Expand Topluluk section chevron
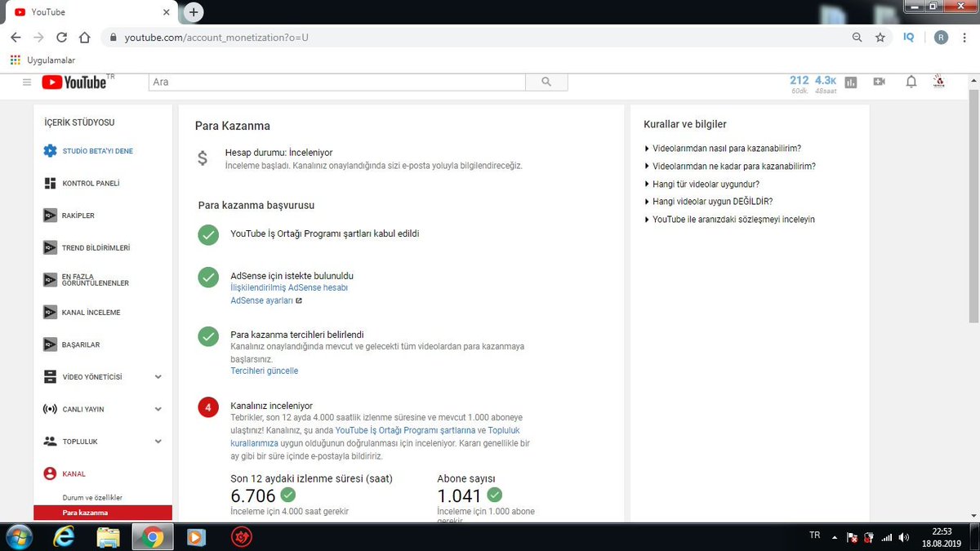This screenshot has width=980, height=551. click(158, 442)
